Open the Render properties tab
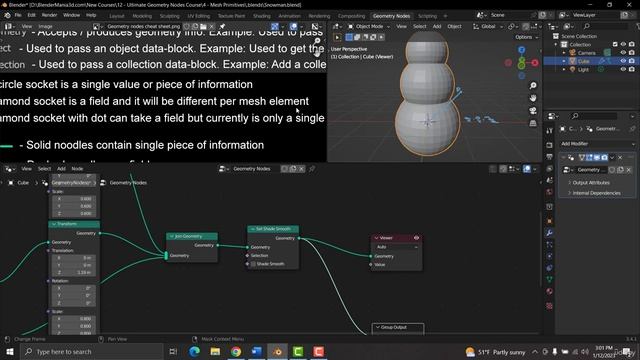The height and width of the screenshot is (360, 640). pyautogui.click(x=549, y=145)
